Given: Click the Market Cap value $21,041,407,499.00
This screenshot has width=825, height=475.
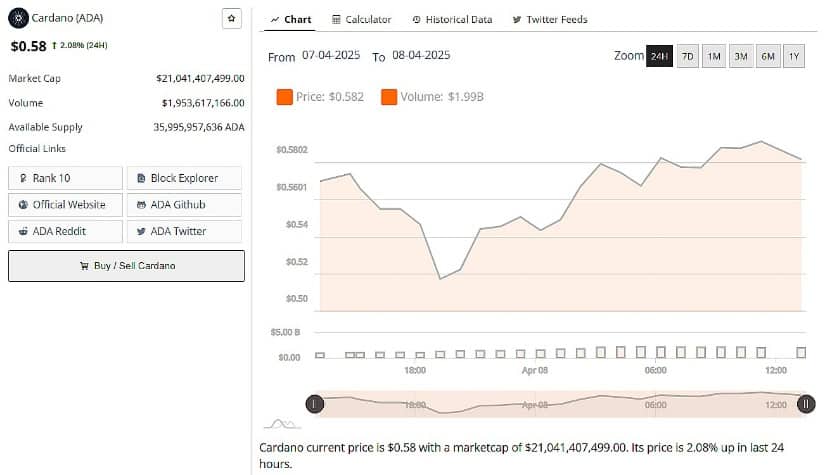Looking at the screenshot, I should coord(200,78).
